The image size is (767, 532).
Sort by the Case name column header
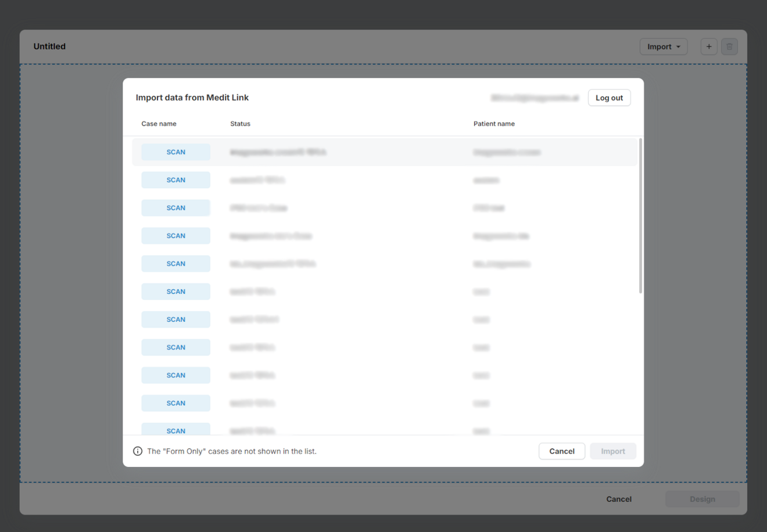[159, 124]
